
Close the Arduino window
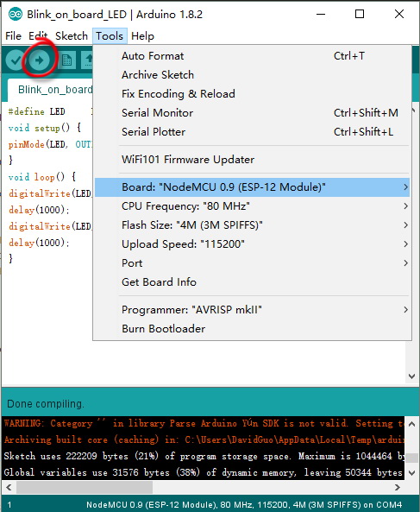tap(399, 14)
